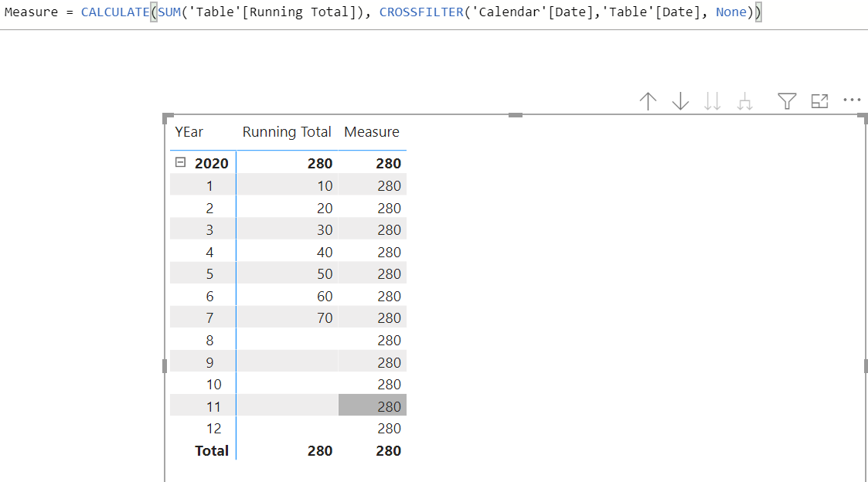This screenshot has height=482, width=868.
Task: Sort by Running Total column header
Action: coord(287,132)
